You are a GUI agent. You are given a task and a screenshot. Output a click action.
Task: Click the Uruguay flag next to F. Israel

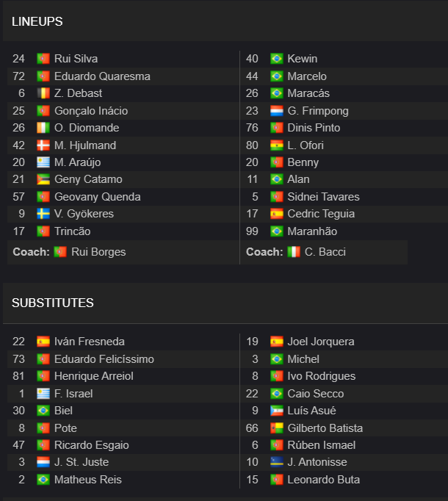point(43,394)
